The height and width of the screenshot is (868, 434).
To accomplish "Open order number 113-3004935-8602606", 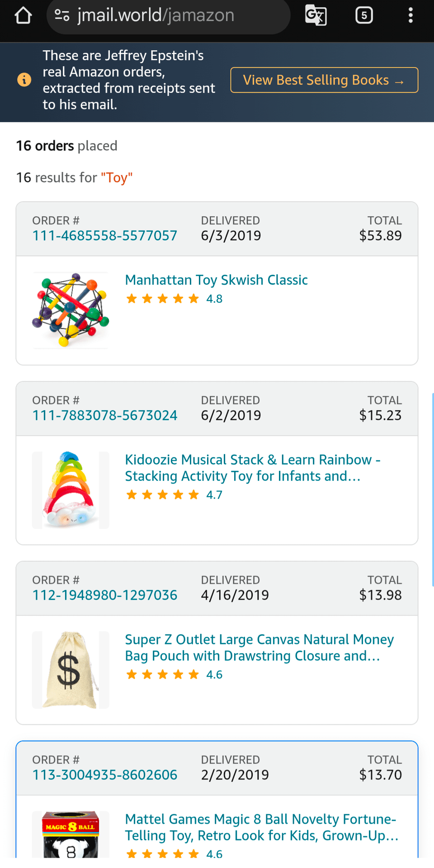I will coord(104,775).
